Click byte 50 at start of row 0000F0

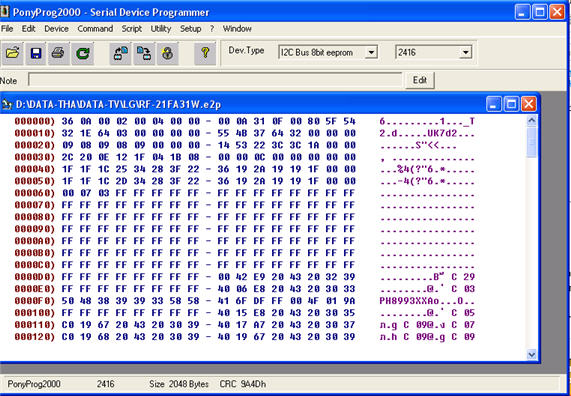[67, 301]
